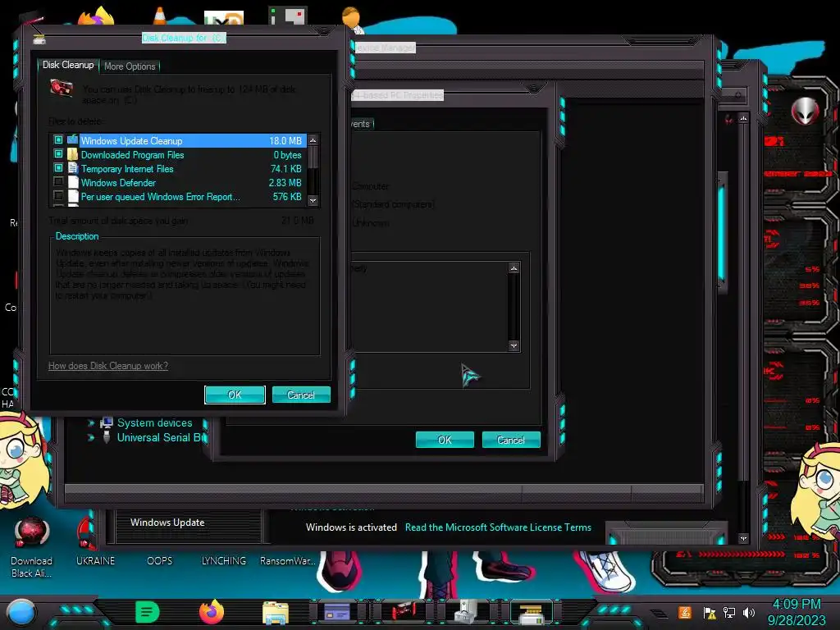Select the Windows Defender row text
The height and width of the screenshot is (630, 840).
118,183
